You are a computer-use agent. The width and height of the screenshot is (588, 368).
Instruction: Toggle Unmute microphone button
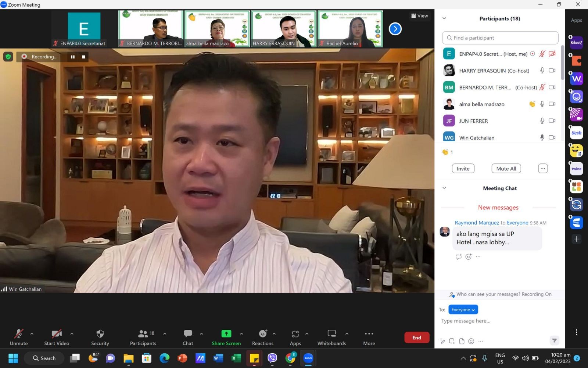tap(19, 337)
